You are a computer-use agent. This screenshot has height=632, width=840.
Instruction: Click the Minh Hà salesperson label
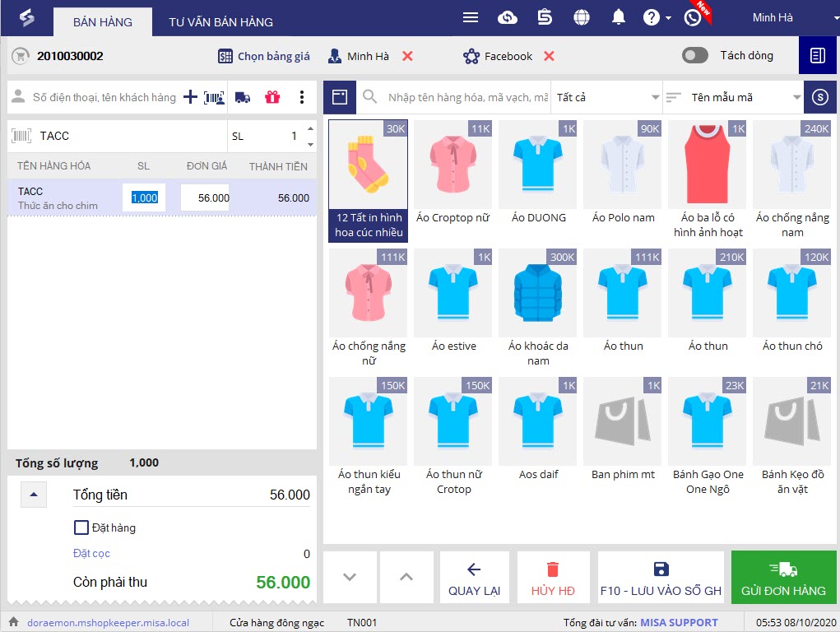coord(368,56)
